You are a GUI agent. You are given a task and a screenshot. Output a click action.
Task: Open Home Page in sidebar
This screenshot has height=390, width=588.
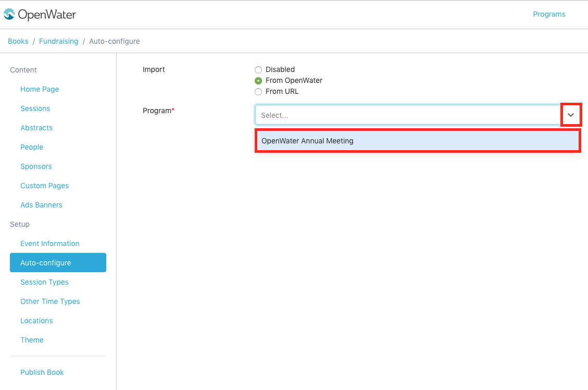[40, 89]
